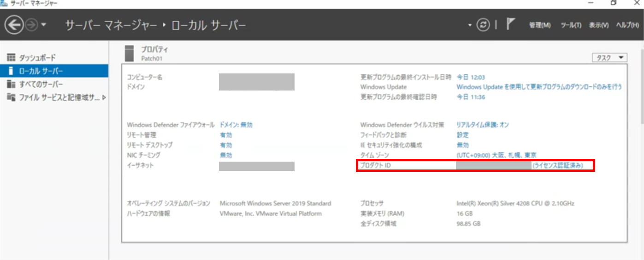Open the notifications flag icon

(510, 24)
